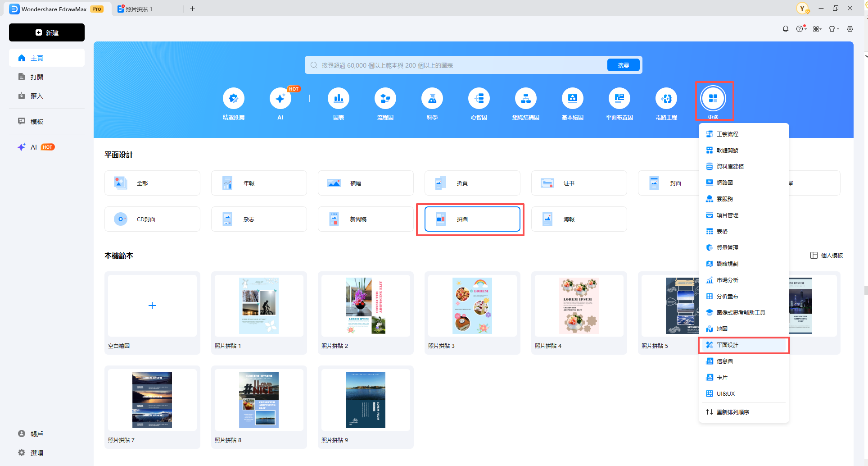Screen dimensions: 868x466
Task: Select the 组织结构图 org chart icon
Action: pos(525,99)
